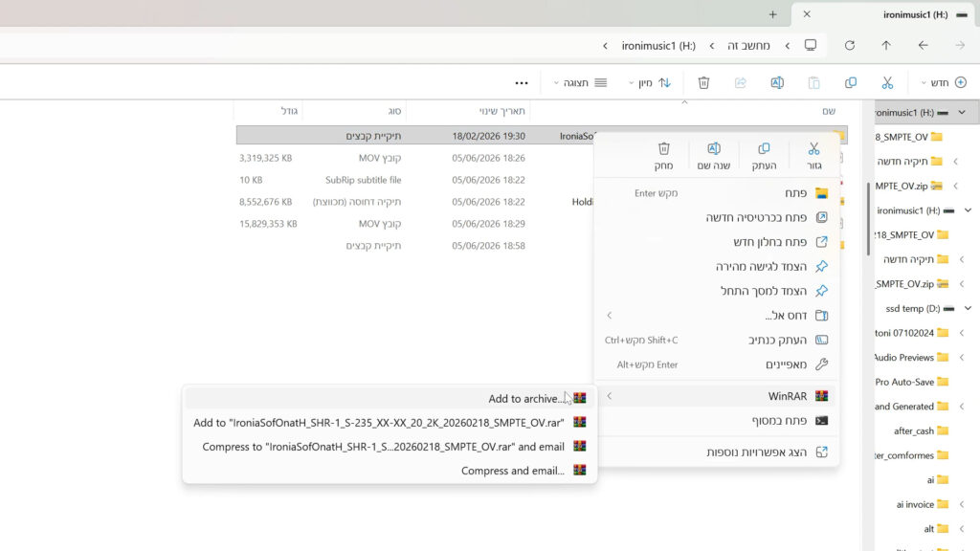Viewport: 980px width, 551px height.
Task: Expand the Audio Previews folder chevron
Action: (961, 358)
